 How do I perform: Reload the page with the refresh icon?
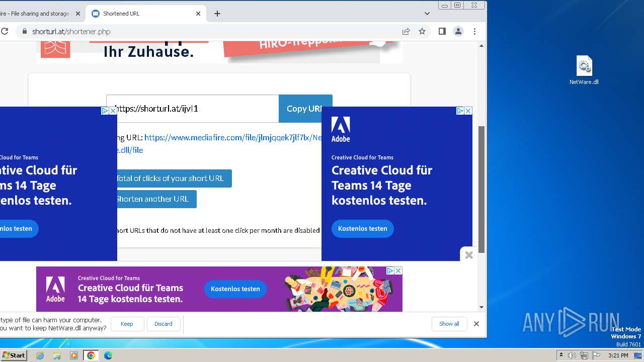pos(5,31)
